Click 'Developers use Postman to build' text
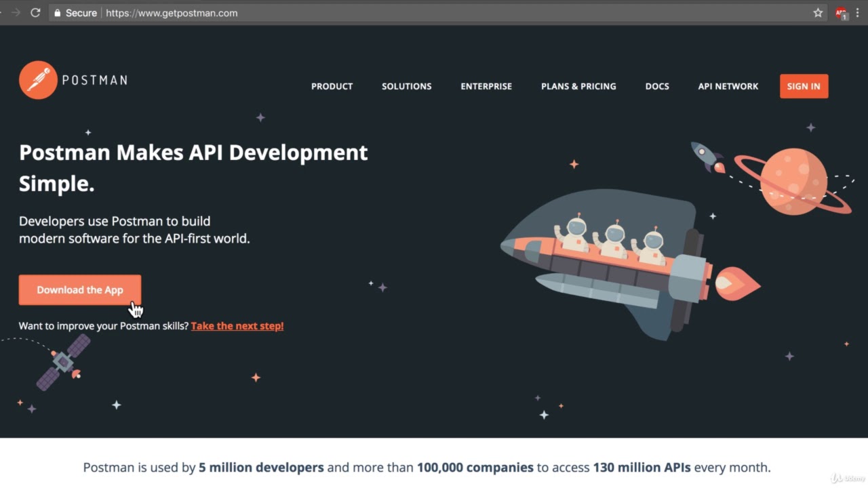 pyautogui.click(x=115, y=221)
